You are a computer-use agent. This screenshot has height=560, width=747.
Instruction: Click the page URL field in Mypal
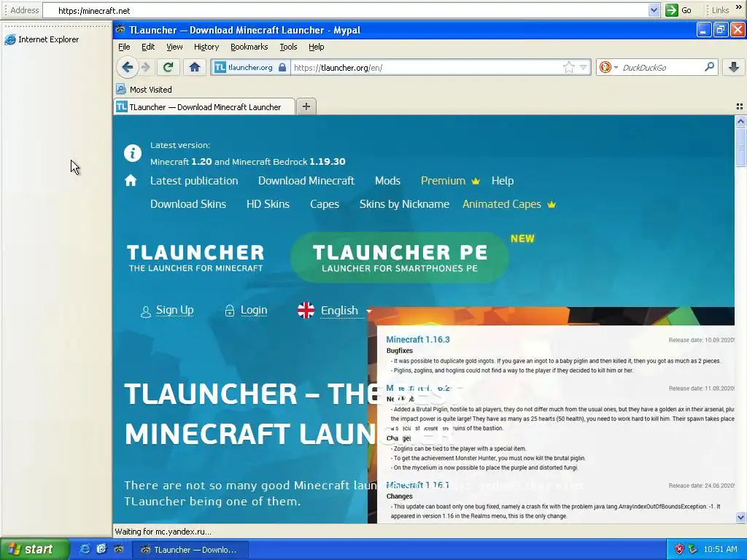(426, 68)
